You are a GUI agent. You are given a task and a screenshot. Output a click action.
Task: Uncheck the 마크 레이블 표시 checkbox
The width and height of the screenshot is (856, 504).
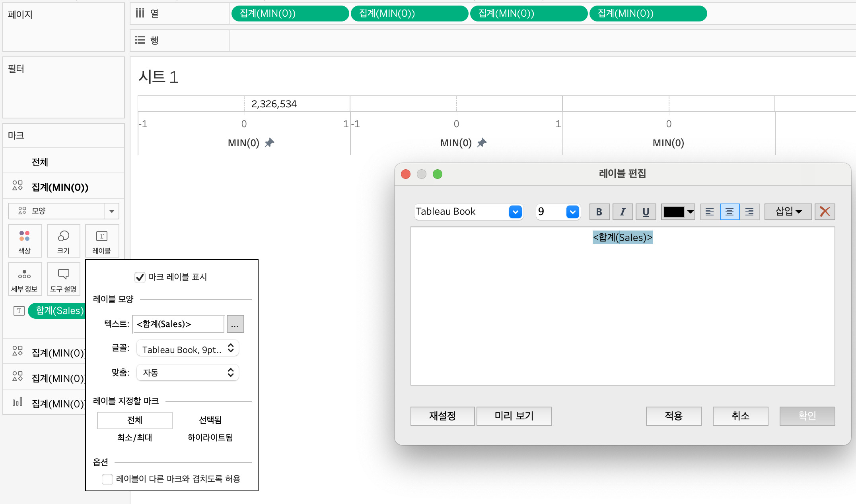click(140, 277)
